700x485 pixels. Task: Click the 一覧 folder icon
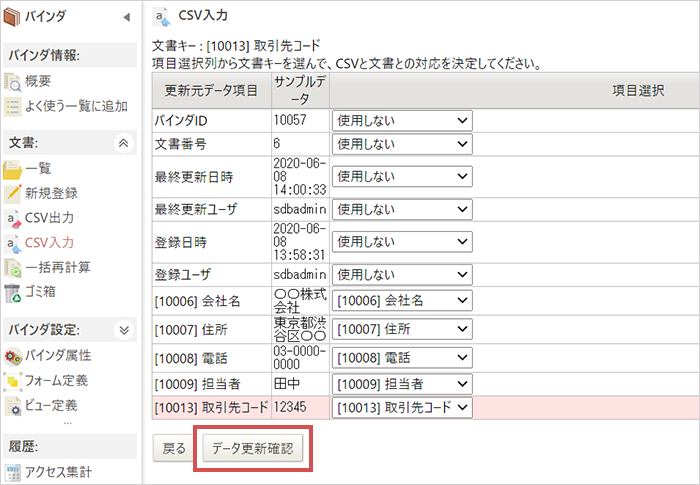coord(12,170)
